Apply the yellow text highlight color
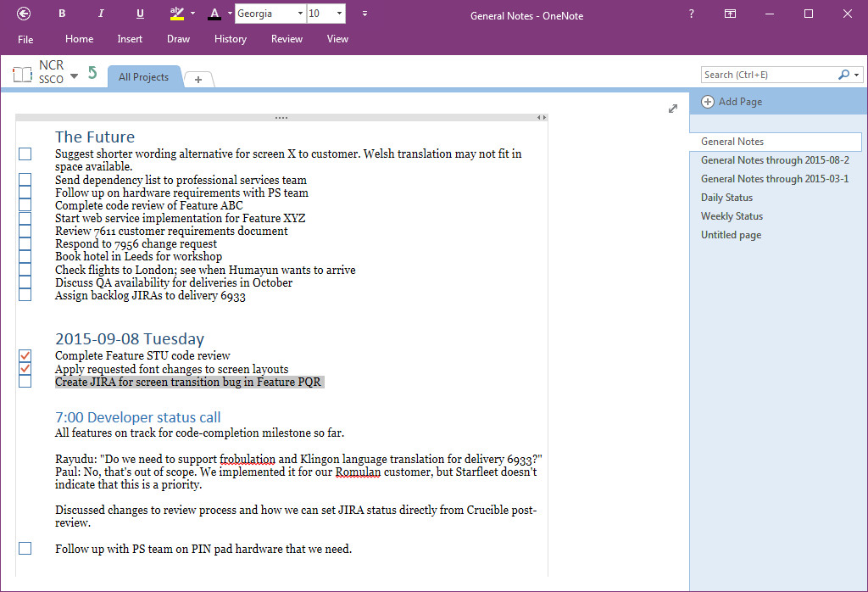 (x=176, y=14)
